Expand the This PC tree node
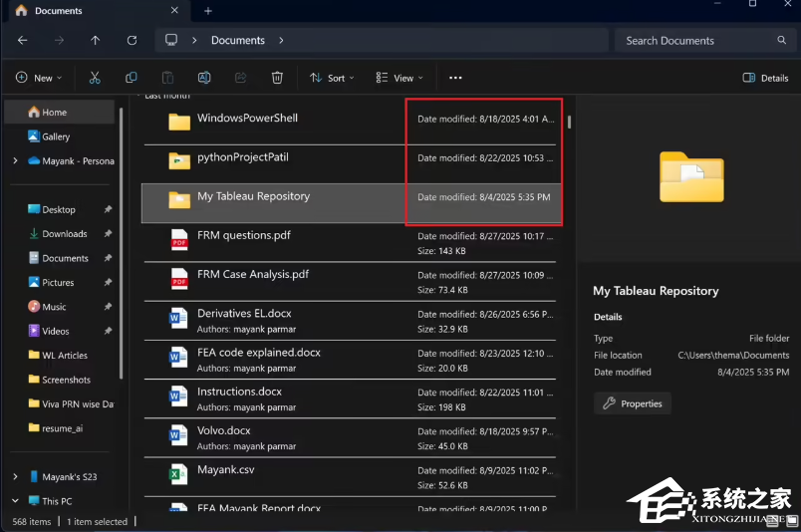801x532 pixels. [x=15, y=501]
